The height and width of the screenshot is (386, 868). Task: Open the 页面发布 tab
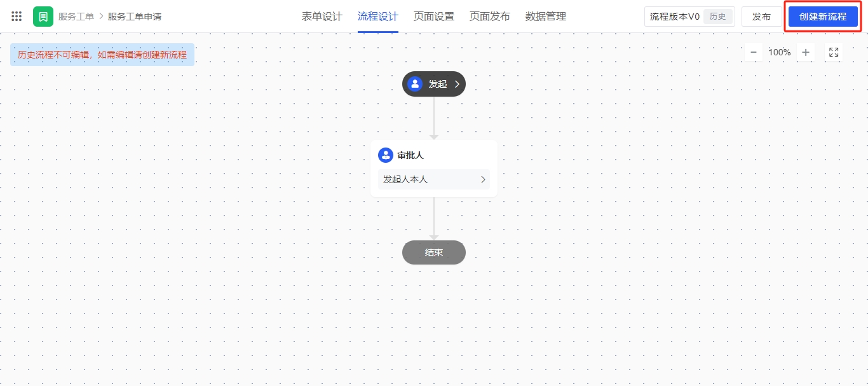490,17
